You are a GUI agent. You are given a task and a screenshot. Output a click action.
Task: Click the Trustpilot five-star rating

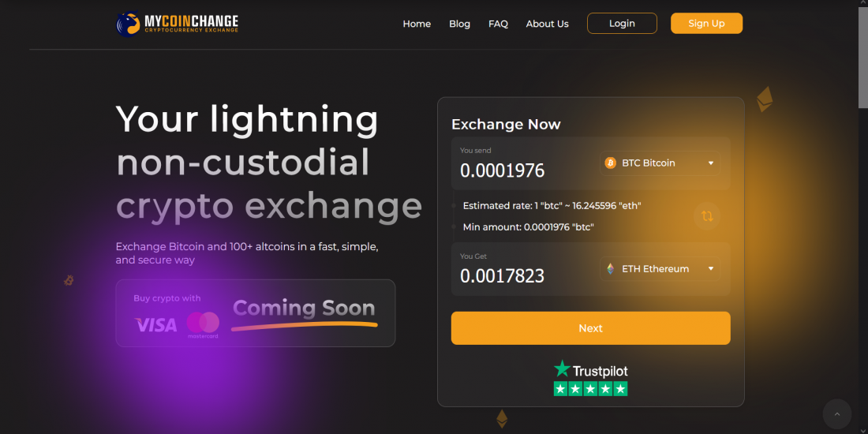591,389
